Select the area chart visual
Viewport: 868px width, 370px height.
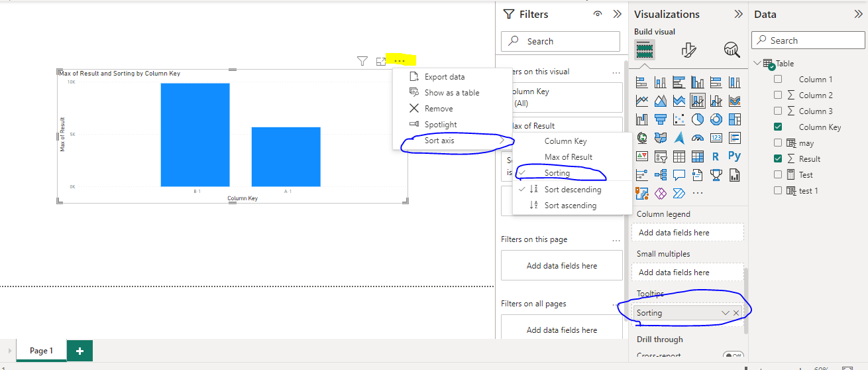[x=660, y=101]
